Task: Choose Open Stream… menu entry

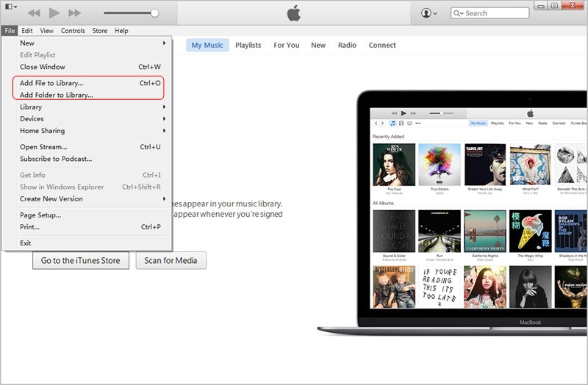Action: coord(90,147)
